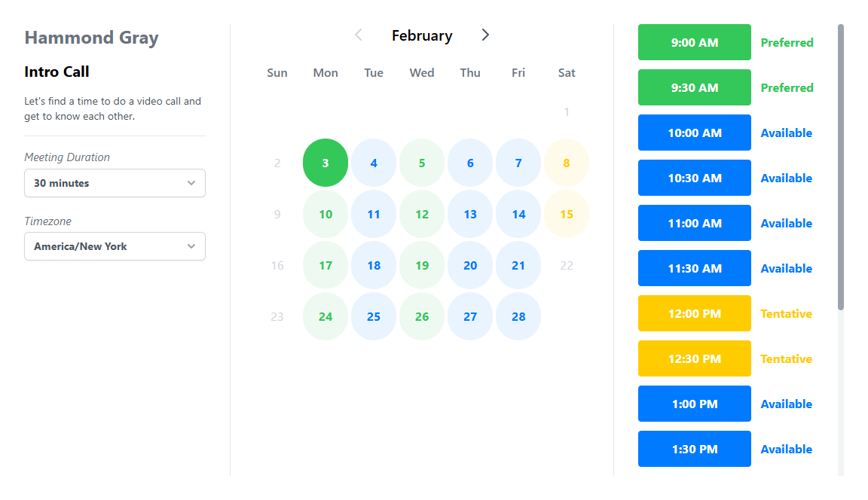Screen dimensions: 868x500
Task: Choose Tuesday February 11
Action: [374, 214]
